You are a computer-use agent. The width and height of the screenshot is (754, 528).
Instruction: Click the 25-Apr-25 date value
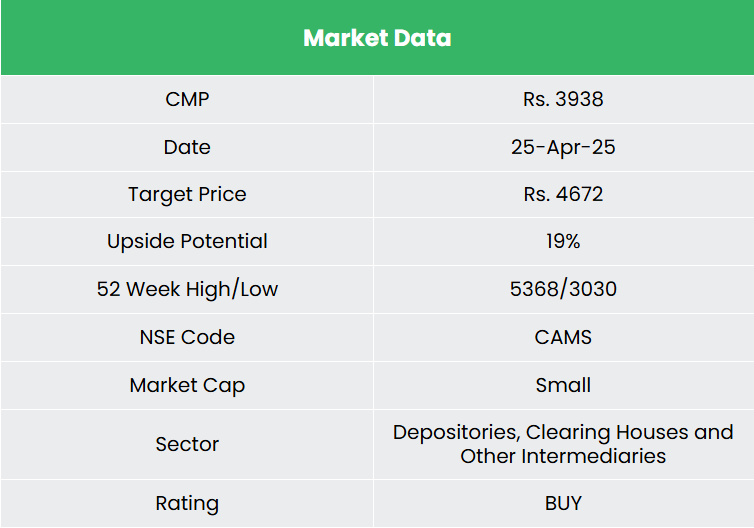tap(563, 147)
